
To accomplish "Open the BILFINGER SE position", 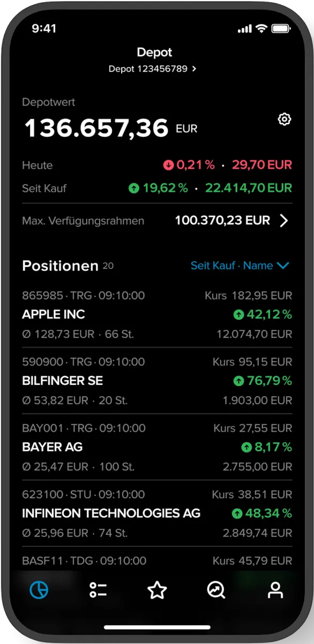I will pyautogui.click(x=157, y=381).
